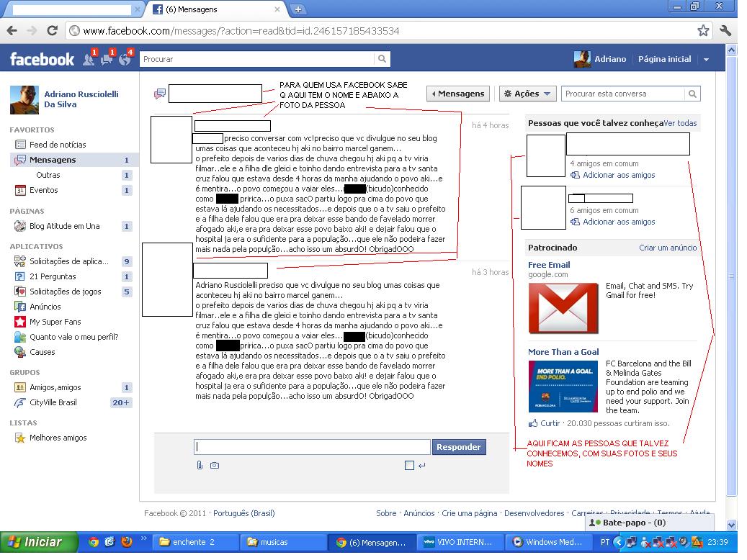This screenshot has width=747, height=560.
Task: Click the 21 Perguntas app icon
Action: click(x=20, y=276)
